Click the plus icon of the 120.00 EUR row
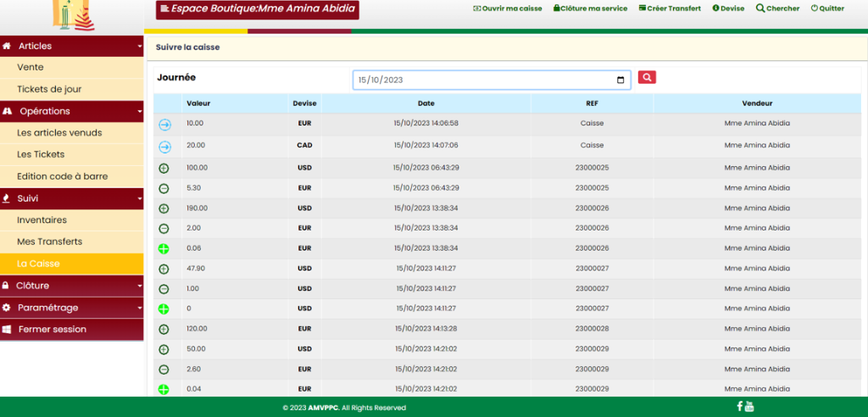The width and height of the screenshot is (868, 417). point(164,330)
